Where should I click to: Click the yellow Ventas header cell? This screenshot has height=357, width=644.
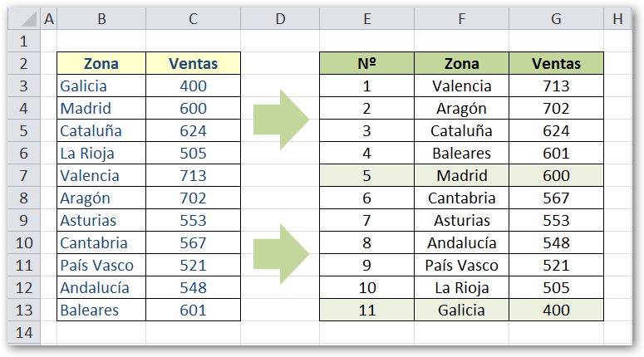193,63
